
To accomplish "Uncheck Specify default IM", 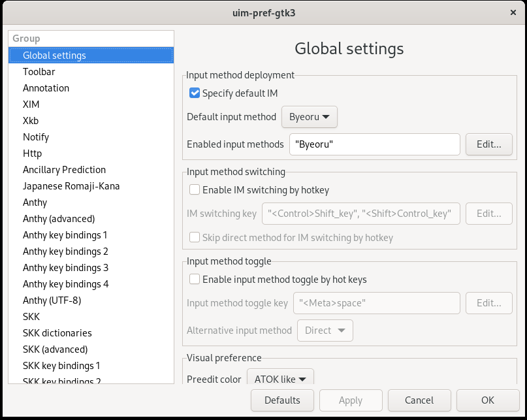I will tap(194, 93).
